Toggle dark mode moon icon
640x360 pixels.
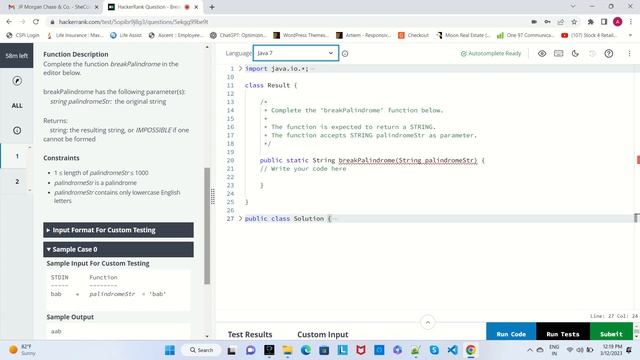coord(575,53)
